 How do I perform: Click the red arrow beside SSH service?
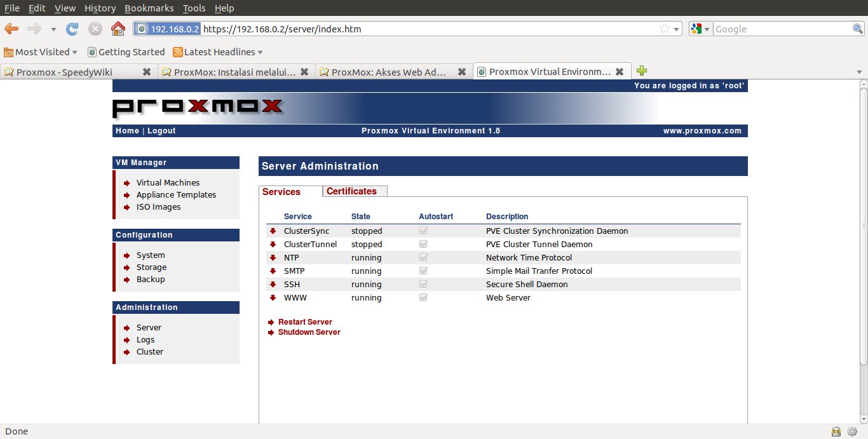pos(273,285)
